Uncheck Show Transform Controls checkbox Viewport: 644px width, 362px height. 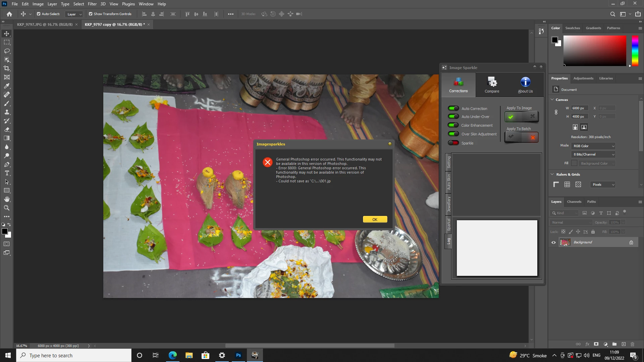pyautogui.click(x=91, y=14)
